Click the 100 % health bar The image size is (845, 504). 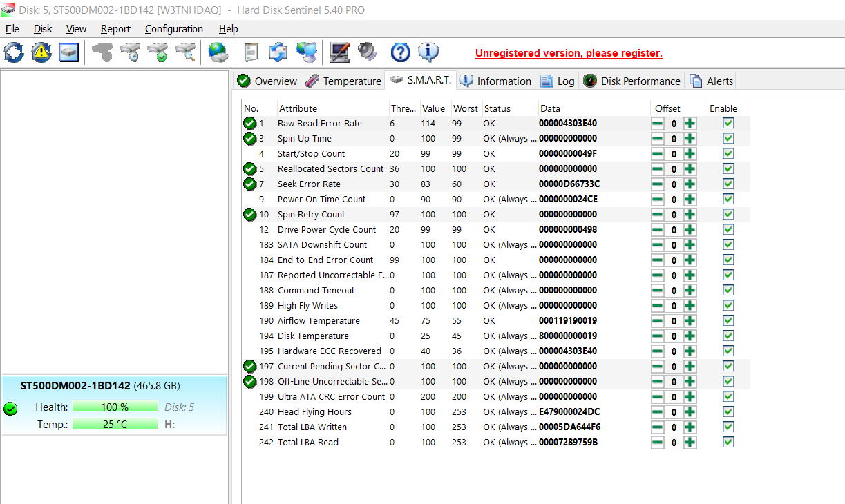(115, 407)
